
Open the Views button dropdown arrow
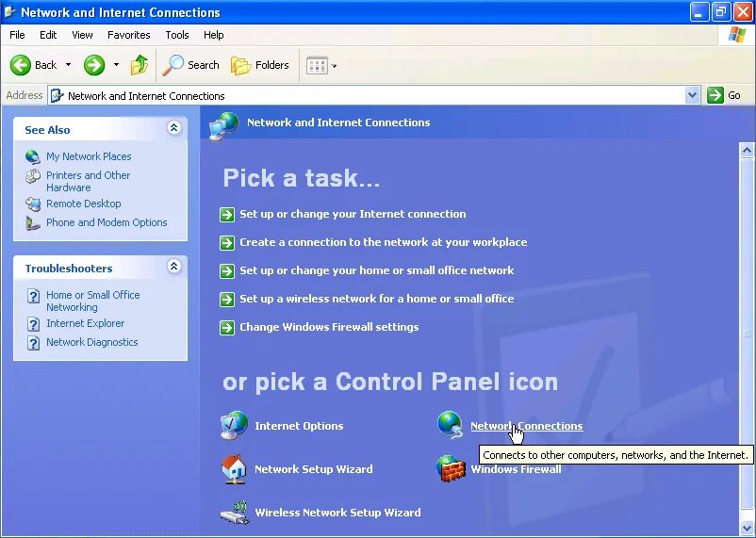point(334,66)
